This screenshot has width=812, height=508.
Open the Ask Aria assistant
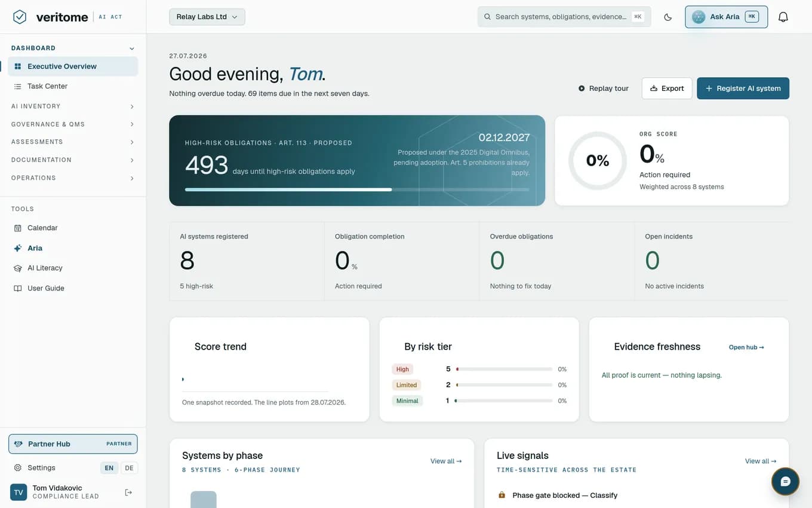pos(726,17)
